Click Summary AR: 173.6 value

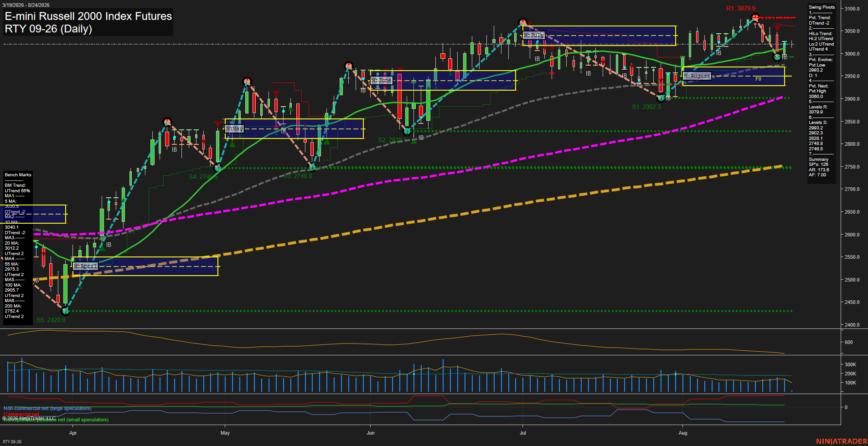[x=819, y=170]
